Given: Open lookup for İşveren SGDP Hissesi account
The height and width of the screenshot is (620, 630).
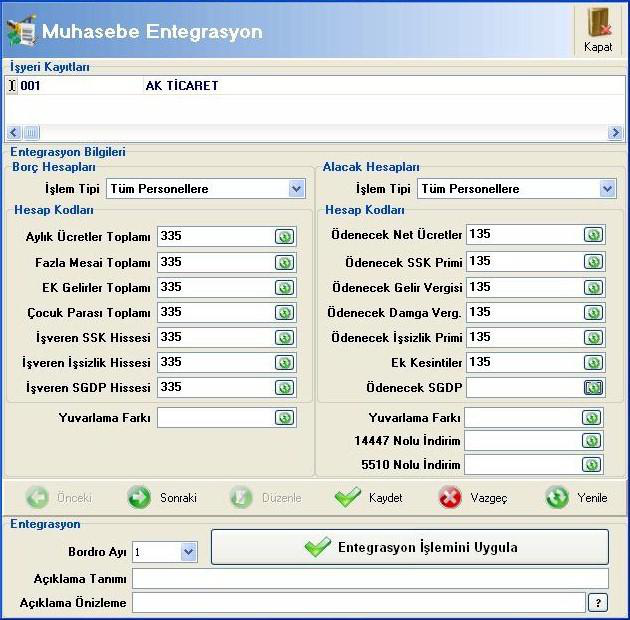Looking at the screenshot, I should pos(284,388).
